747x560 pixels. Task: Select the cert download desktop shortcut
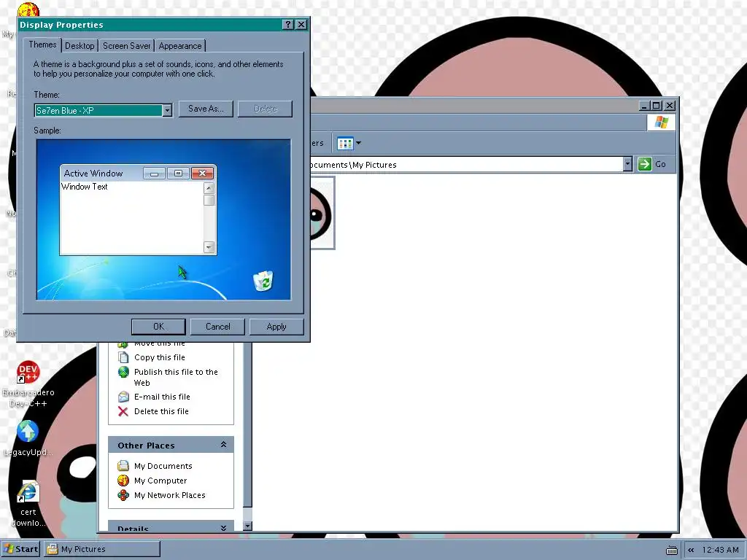point(28,505)
